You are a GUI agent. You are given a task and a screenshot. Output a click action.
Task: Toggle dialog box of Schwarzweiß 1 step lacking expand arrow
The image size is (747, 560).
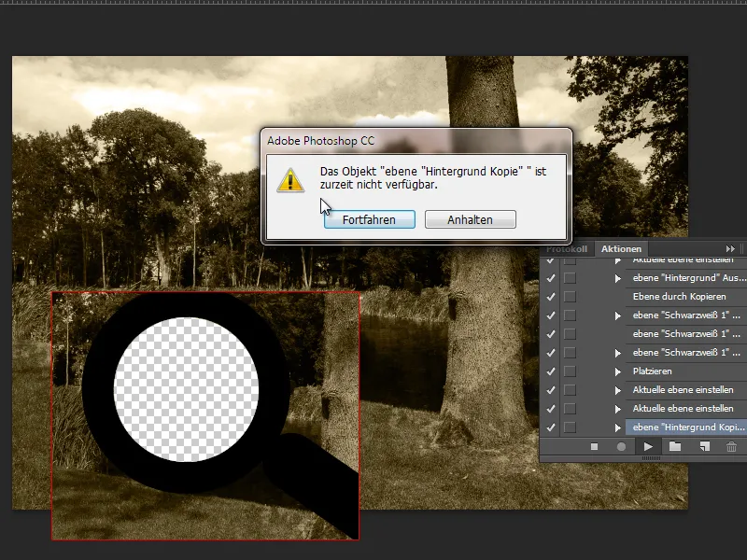(570, 334)
